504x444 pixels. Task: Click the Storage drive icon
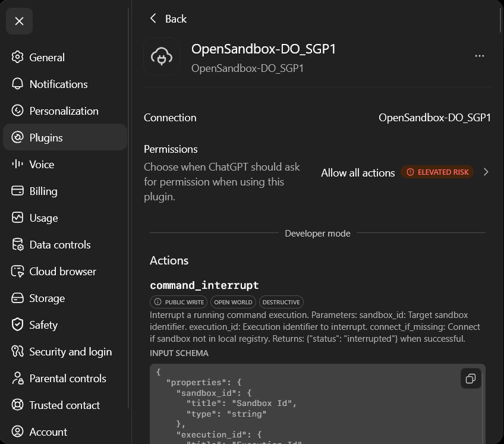tap(17, 298)
